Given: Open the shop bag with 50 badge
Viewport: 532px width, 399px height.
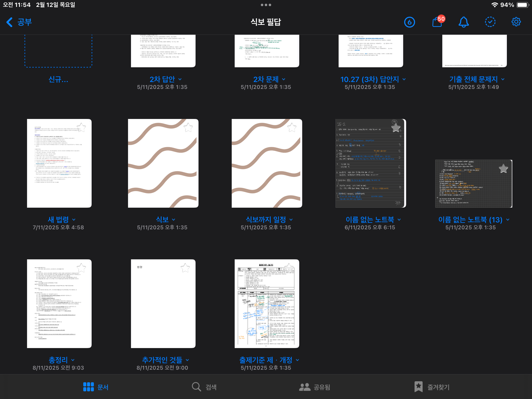Looking at the screenshot, I should point(437,22).
